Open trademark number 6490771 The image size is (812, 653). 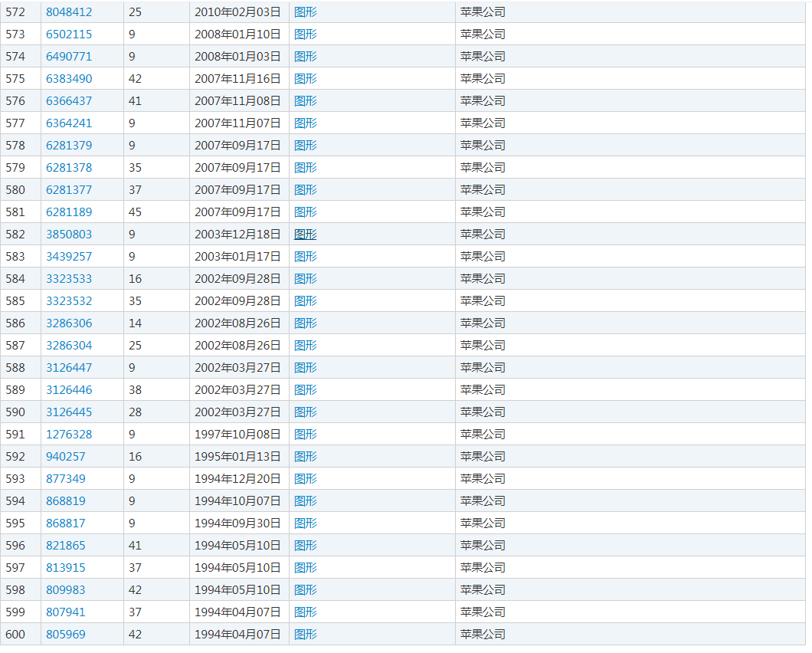(69, 57)
